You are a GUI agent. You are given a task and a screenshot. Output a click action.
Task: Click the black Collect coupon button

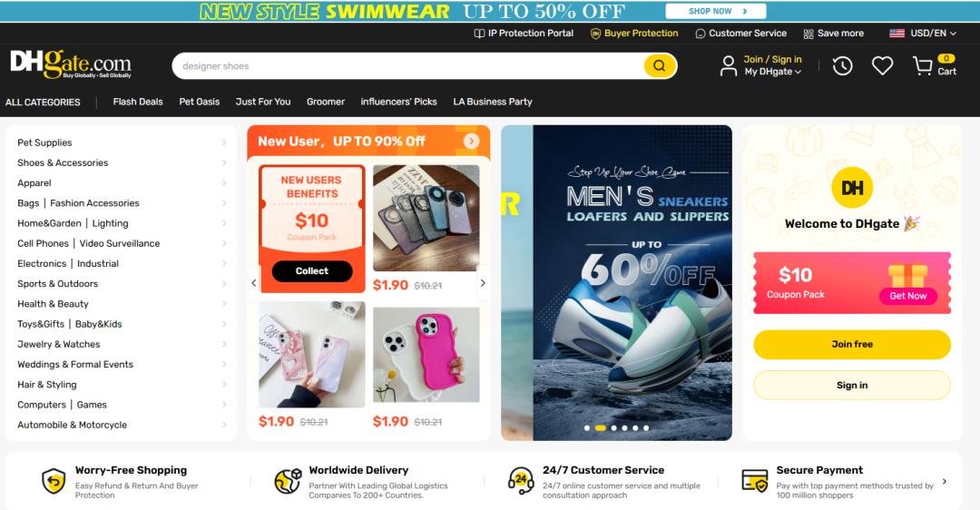pyautogui.click(x=312, y=271)
